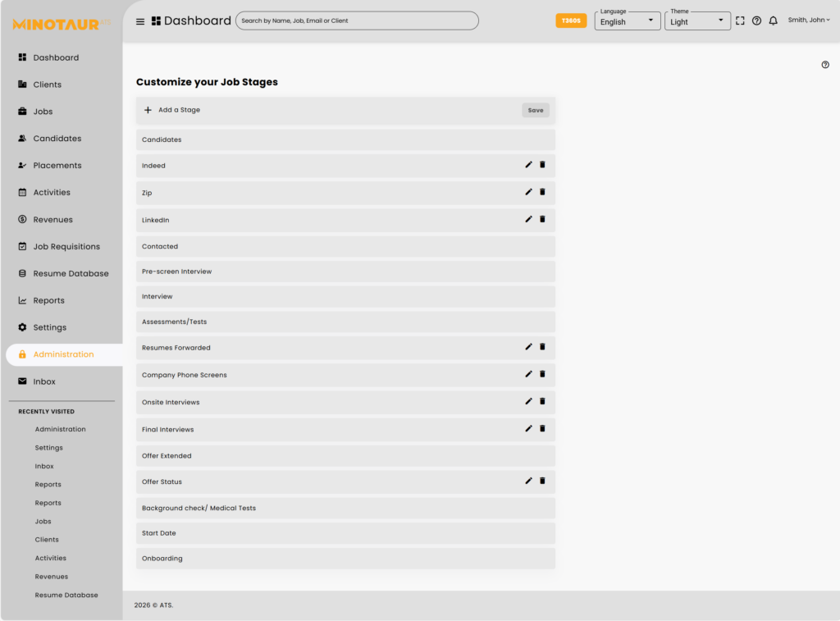Click the T360S orange badge button

[571, 21]
